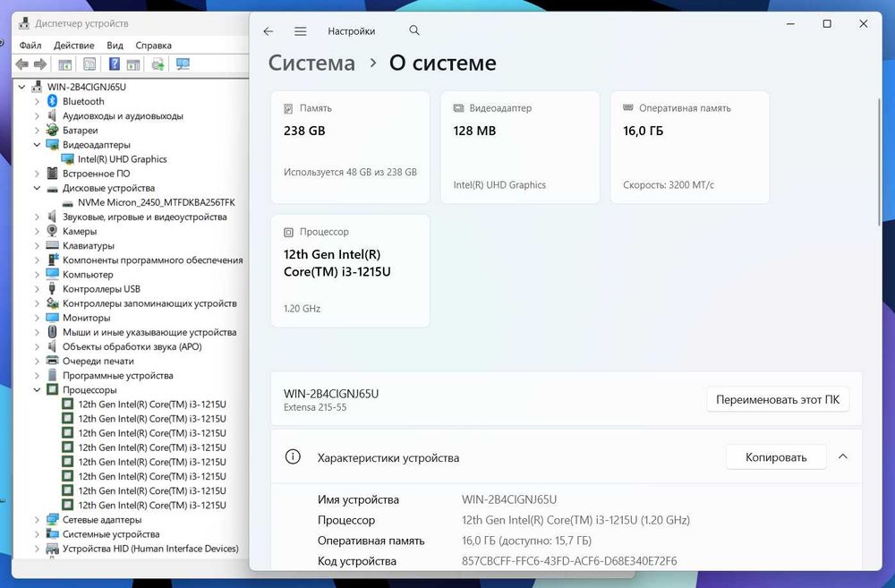Click the Код устройства value 857CBCFF-FFC6-43FD-ACF6-D68E340E72F6
The image size is (895, 588).
[x=569, y=561]
